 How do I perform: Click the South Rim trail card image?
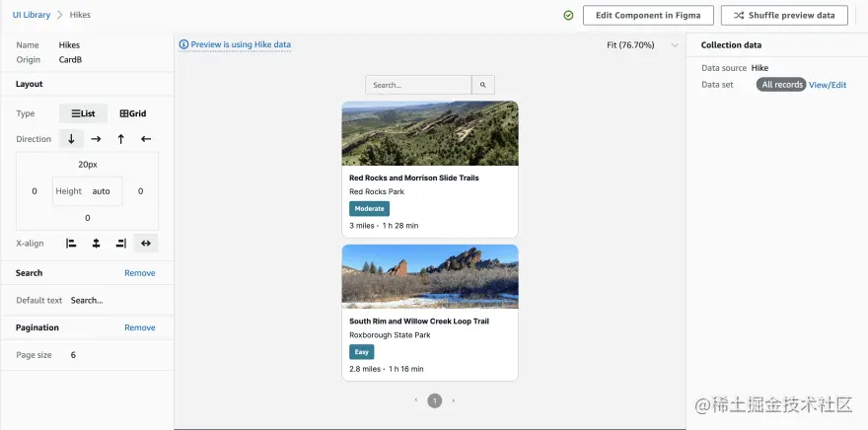(430, 277)
